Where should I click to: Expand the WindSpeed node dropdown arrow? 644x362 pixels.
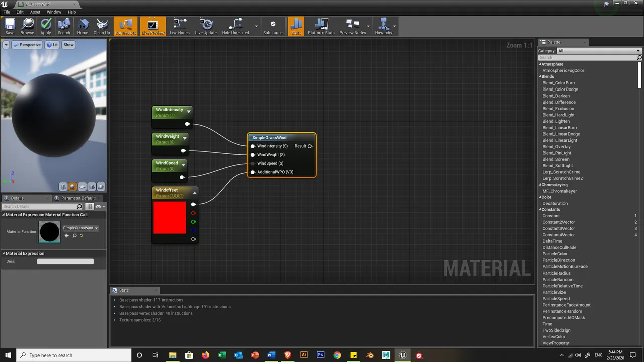click(x=183, y=164)
